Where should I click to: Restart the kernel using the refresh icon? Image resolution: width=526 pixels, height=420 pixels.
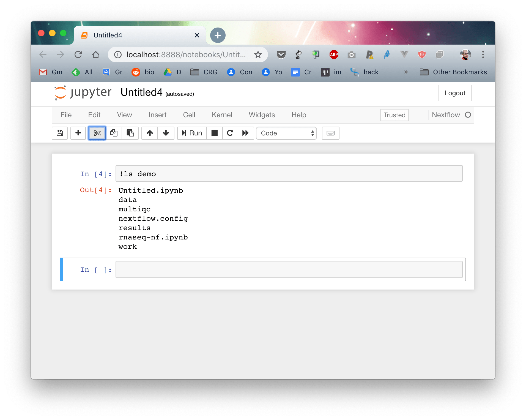pos(230,133)
